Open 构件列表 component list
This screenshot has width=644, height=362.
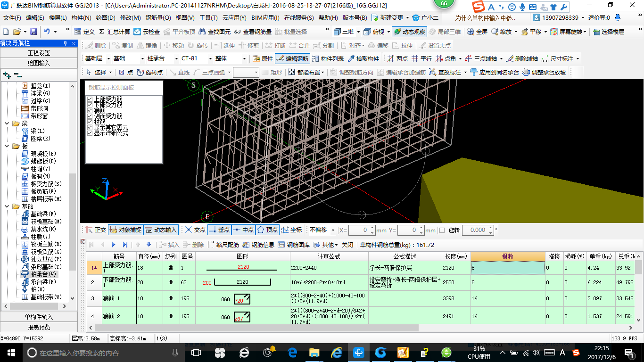click(328, 58)
